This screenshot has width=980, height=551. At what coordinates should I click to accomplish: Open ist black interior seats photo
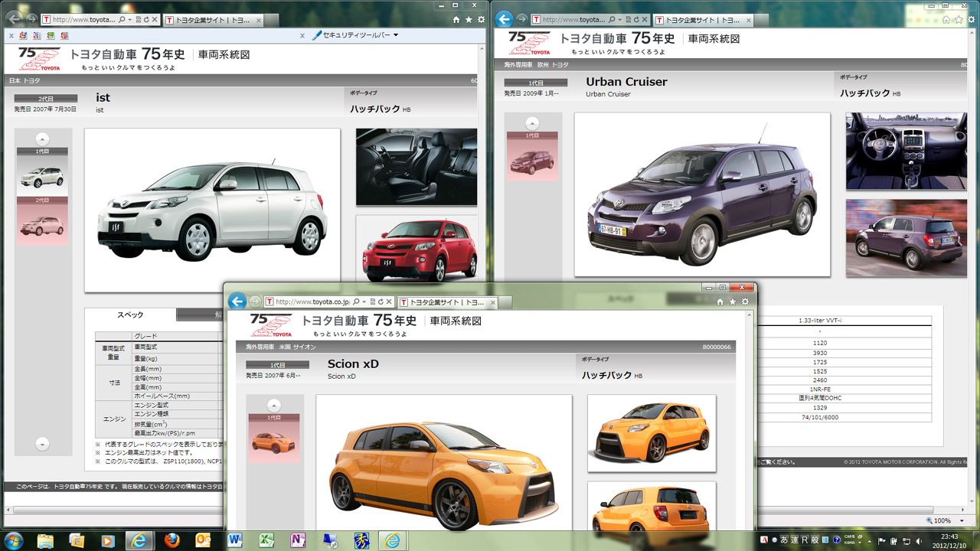[x=416, y=167]
